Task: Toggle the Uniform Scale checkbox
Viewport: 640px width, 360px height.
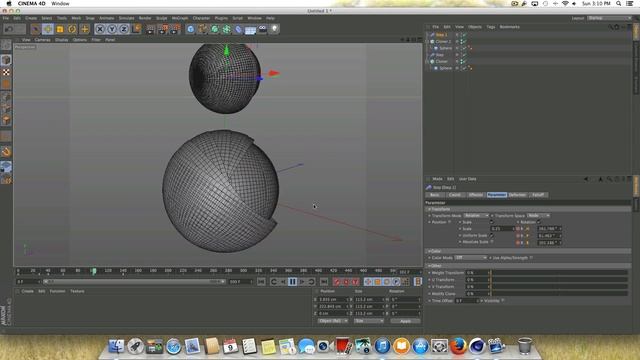Action: (491, 236)
